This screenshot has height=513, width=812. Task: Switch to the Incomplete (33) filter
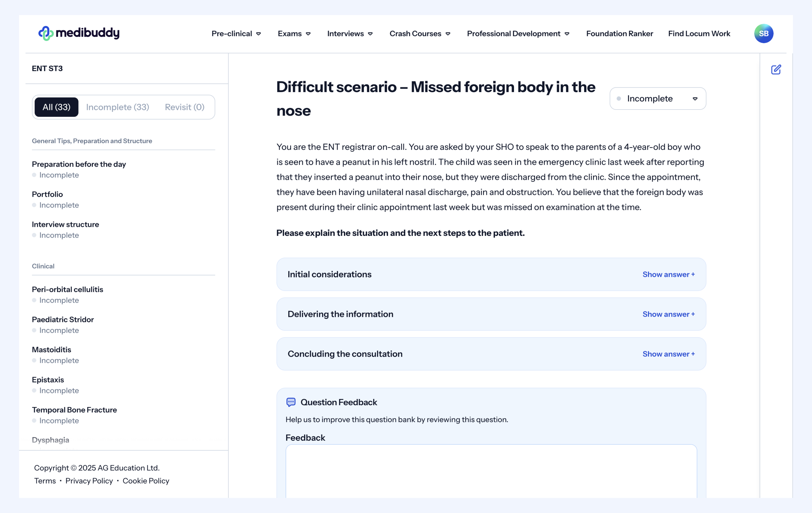point(117,107)
